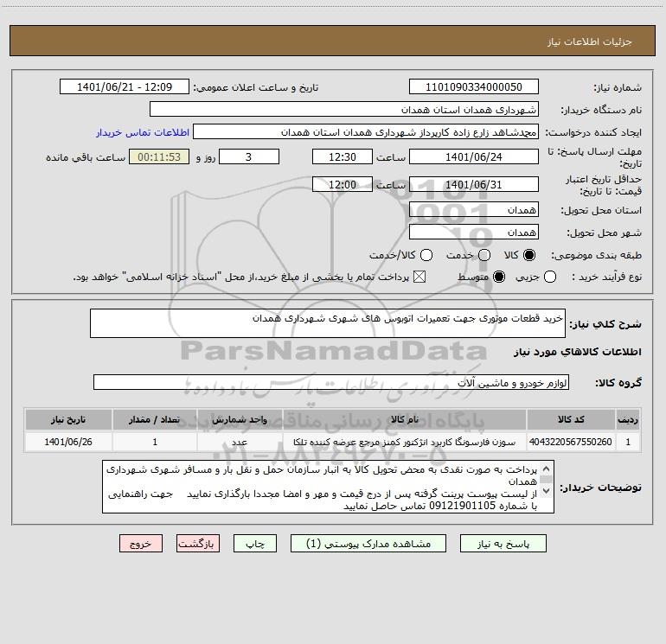Click the validity time field 12:00
Screen dimensions: 666x644
coord(343,184)
